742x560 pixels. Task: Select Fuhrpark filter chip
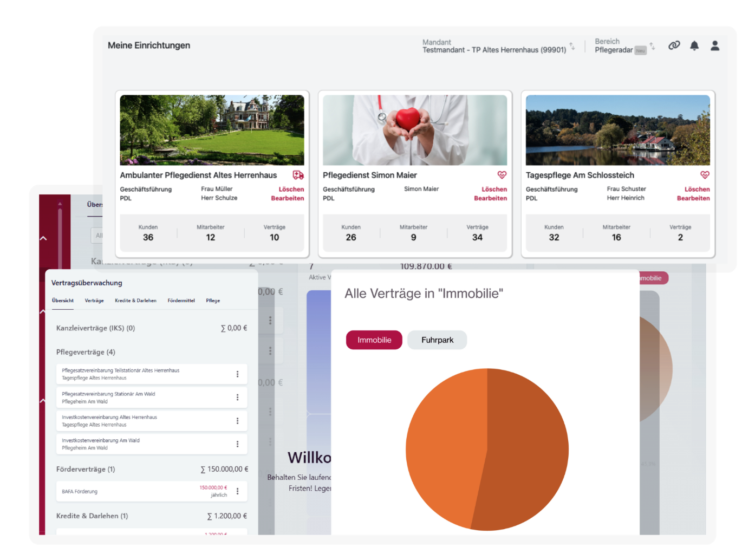point(437,340)
